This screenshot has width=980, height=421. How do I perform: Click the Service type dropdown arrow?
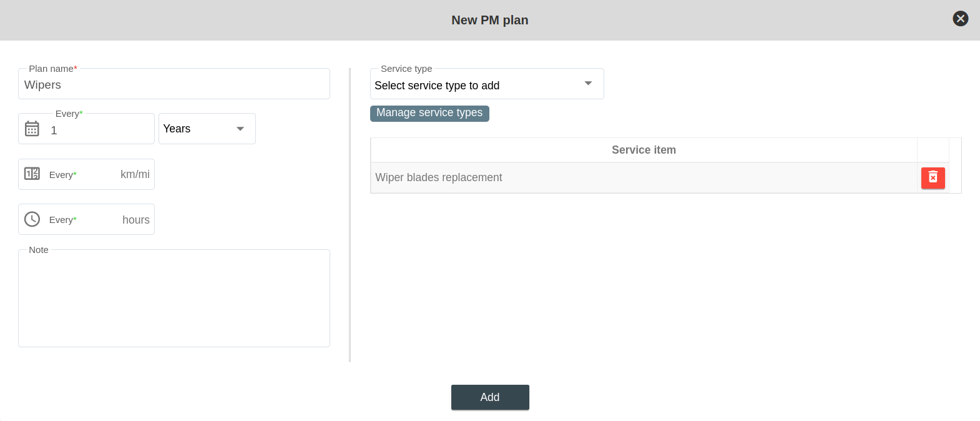588,84
